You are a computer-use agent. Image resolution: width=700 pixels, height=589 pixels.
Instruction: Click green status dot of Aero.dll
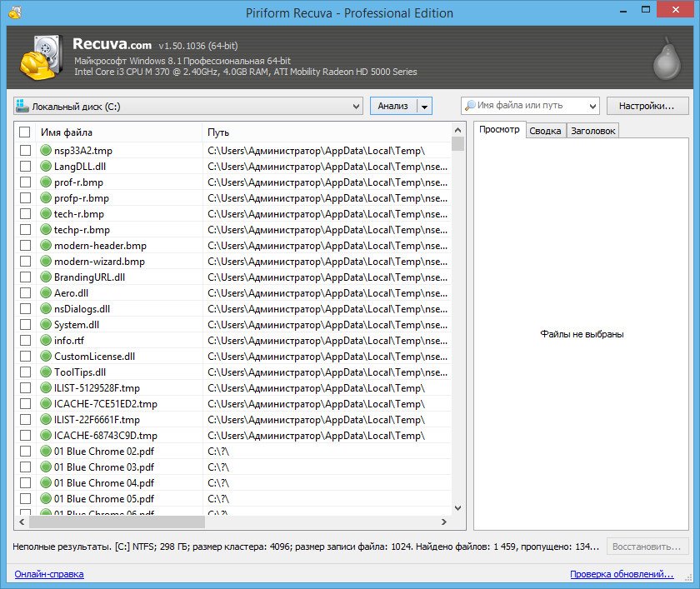(x=46, y=292)
